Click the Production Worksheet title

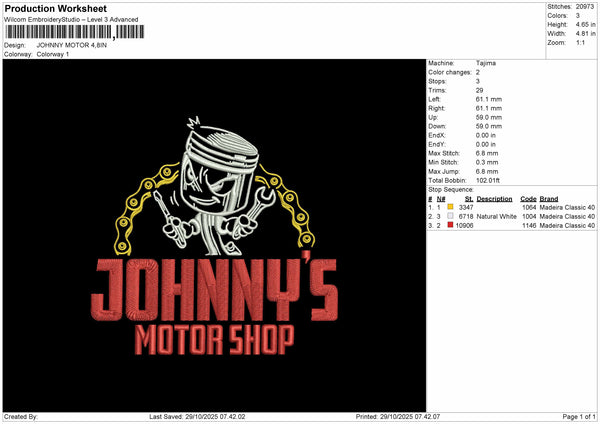click(56, 8)
